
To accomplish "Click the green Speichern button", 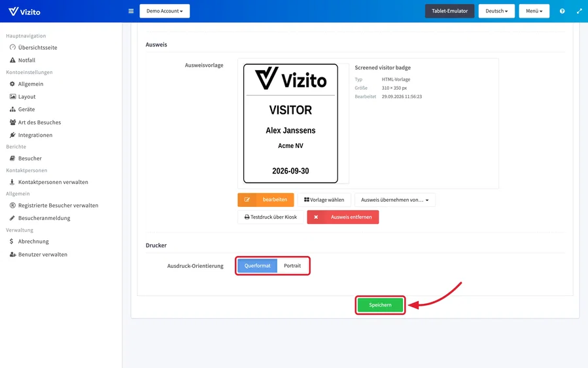I will point(380,305).
